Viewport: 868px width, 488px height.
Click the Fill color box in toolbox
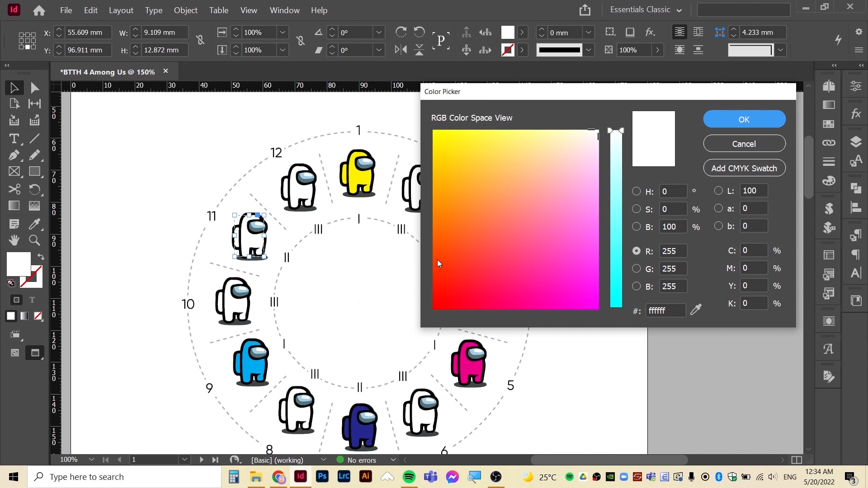pyautogui.click(x=19, y=264)
